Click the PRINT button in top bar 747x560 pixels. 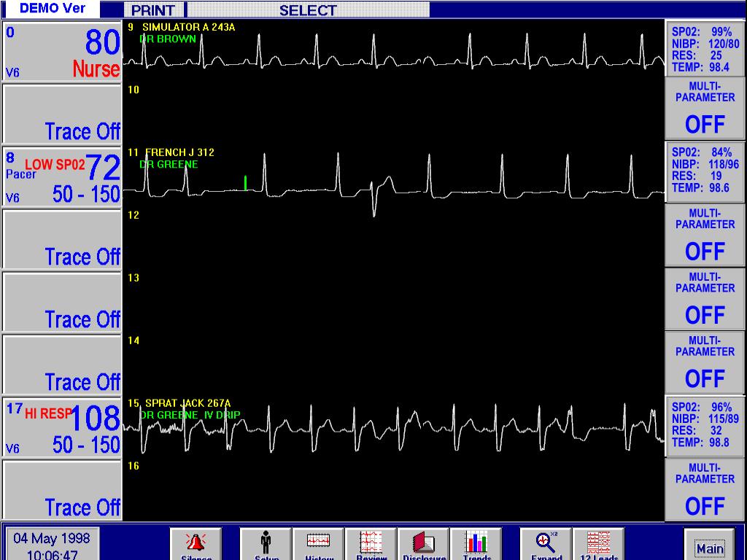153,10
